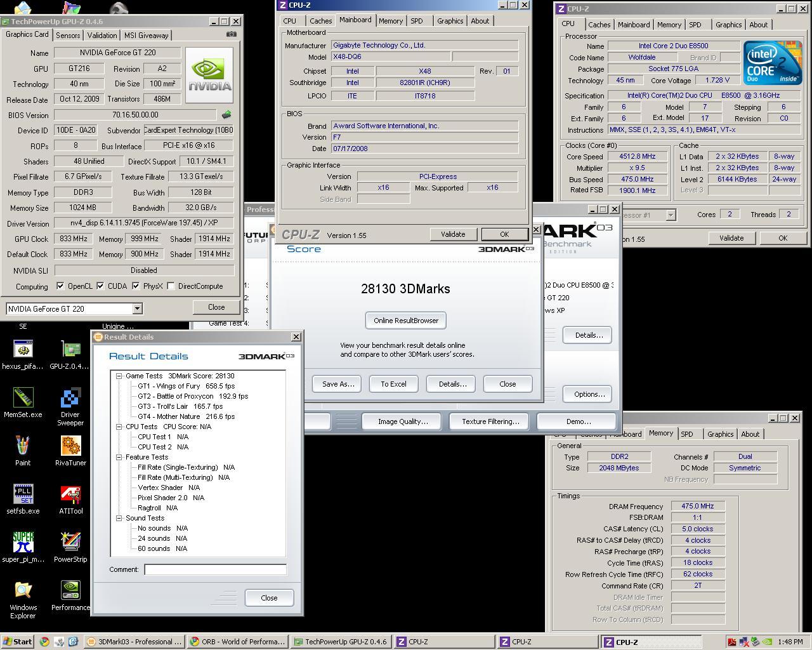This screenshot has width=812, height=650.
Task: Open setfsb.exe desktop icon
Action: (23, 499)
